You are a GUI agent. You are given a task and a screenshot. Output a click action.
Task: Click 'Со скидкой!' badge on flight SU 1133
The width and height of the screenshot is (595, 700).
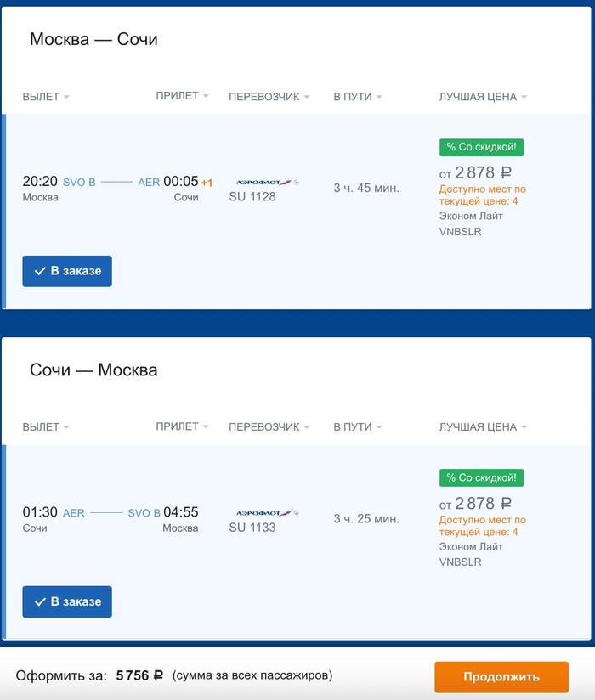pyautogui.click(x=481, y=477)
